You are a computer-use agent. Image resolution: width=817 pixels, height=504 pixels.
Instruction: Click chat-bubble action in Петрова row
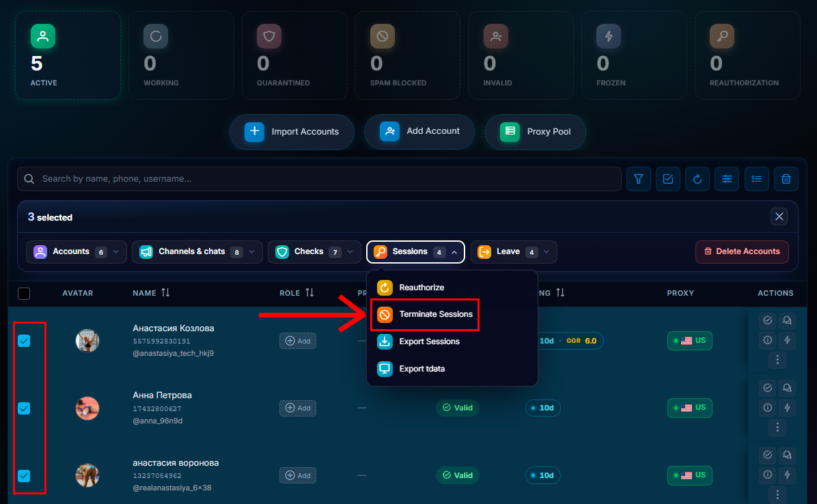coord(788,387)
